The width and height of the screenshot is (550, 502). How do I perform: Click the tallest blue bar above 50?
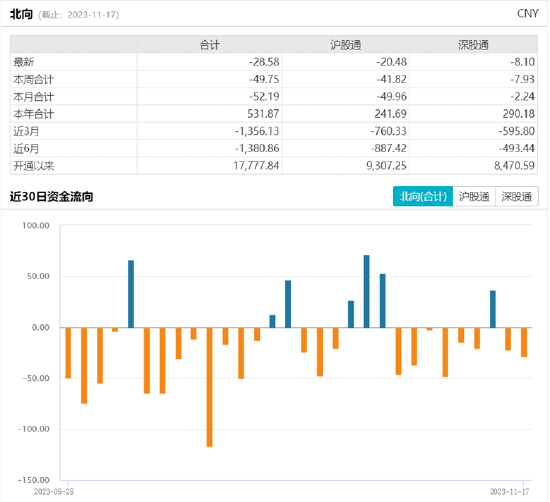click(x=367, y=291)
